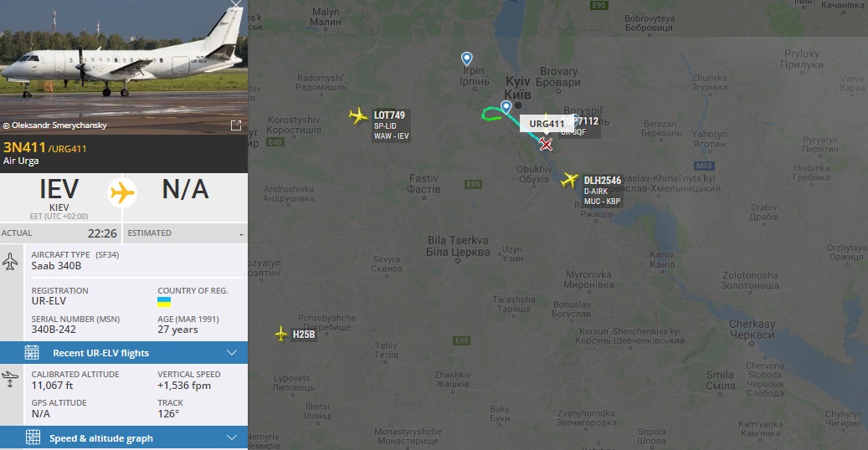This screenshot has width=868, height=450.
Task: Click the red crossed URG411 aircraft marker
Action: pyautogui.click(x=546, y=145)
